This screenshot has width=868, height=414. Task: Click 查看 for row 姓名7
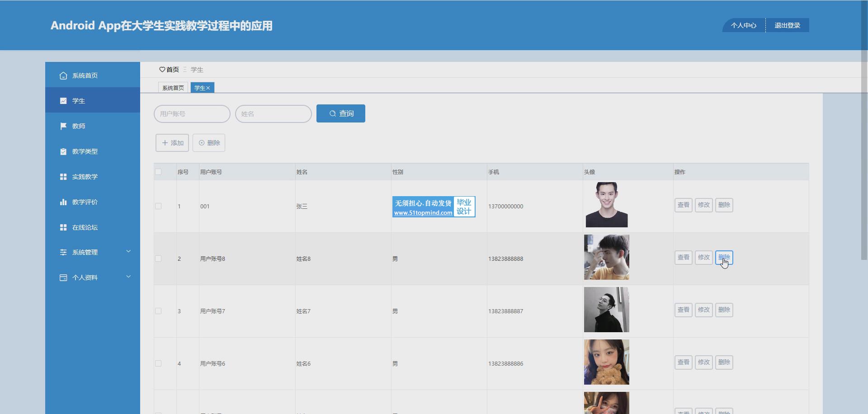coord(684,310)
